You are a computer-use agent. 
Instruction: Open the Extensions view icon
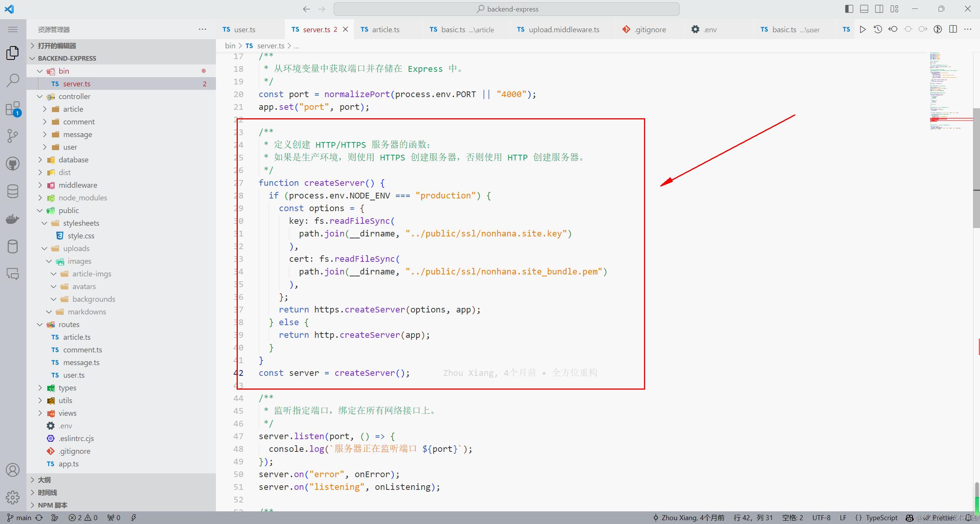pyautogui.click(x=13, y=109)
